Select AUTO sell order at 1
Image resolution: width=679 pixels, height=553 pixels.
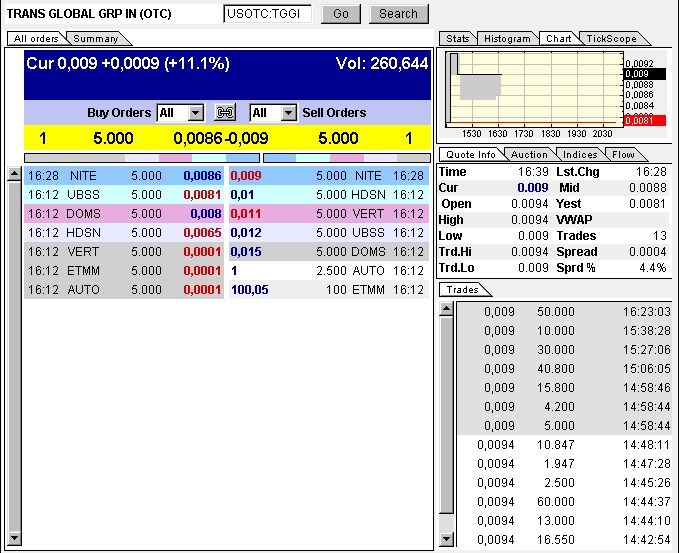pos(329,271)
